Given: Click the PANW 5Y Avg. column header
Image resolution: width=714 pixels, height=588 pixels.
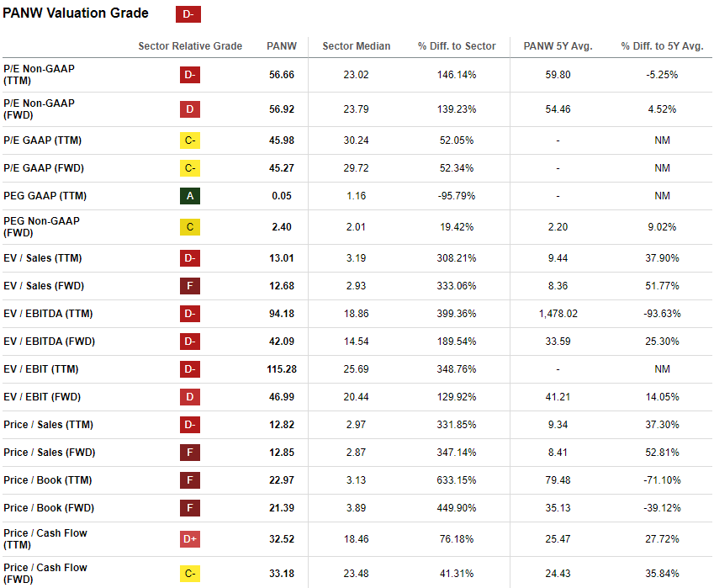Looking at the screenshot, I should click(x=558, y=46).
